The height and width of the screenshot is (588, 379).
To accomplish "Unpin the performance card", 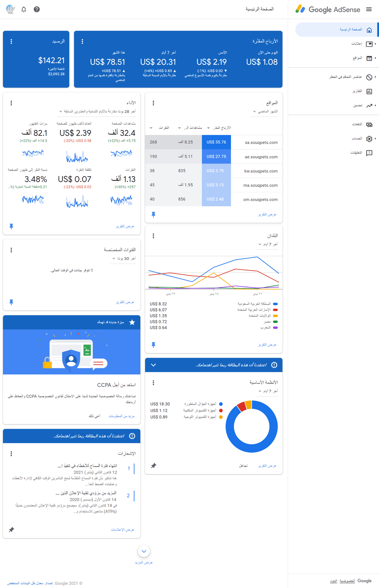I will (x=11, y=226).
